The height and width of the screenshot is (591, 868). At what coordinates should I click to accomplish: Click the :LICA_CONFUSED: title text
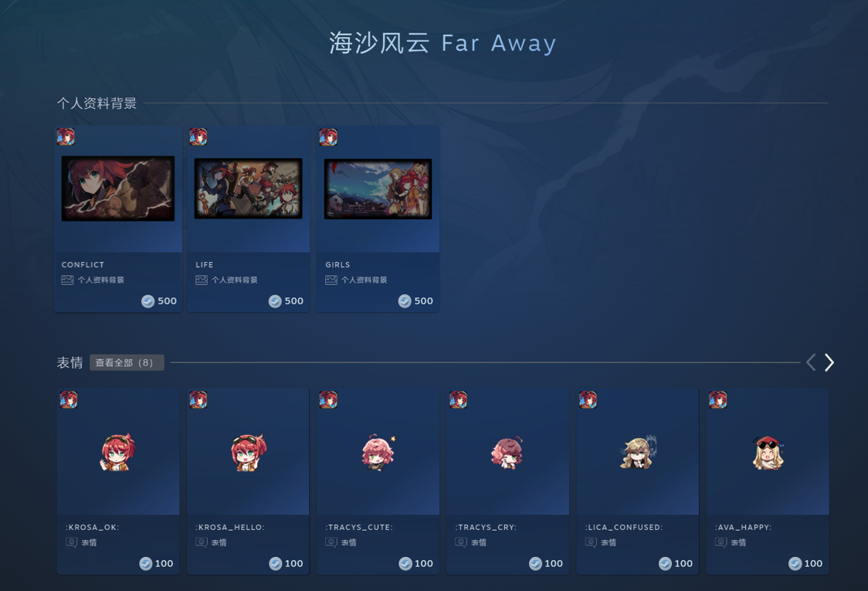click(623, 528)
